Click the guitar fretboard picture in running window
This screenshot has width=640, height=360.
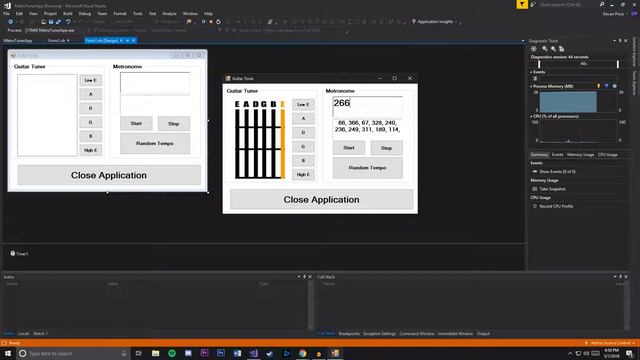(260, 139)
